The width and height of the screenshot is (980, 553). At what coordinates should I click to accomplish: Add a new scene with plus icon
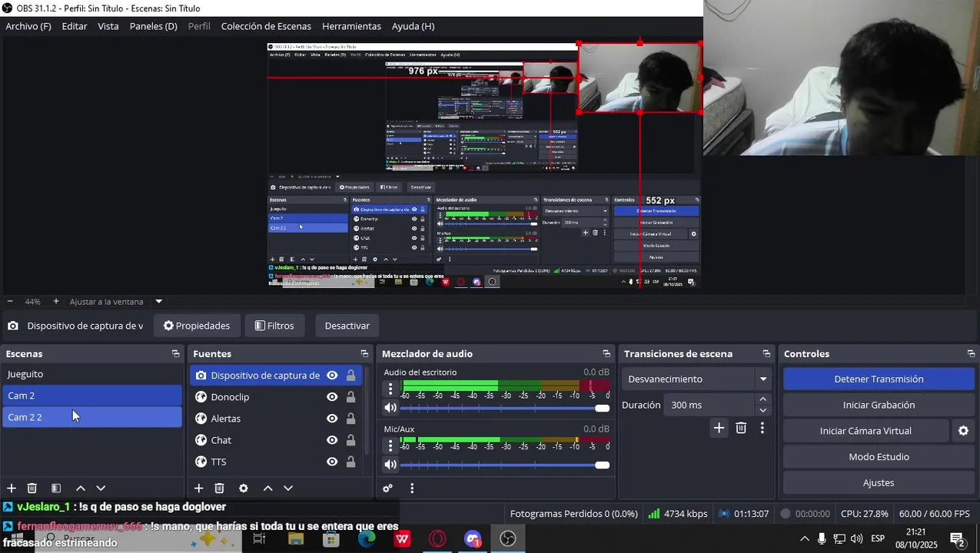(12, 488)
